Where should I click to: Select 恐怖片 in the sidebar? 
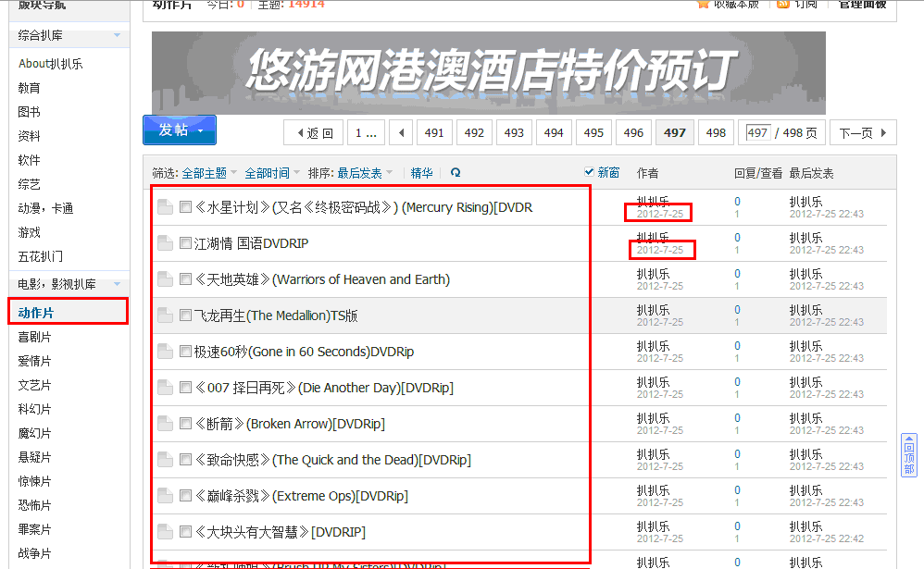coord(35,505)
